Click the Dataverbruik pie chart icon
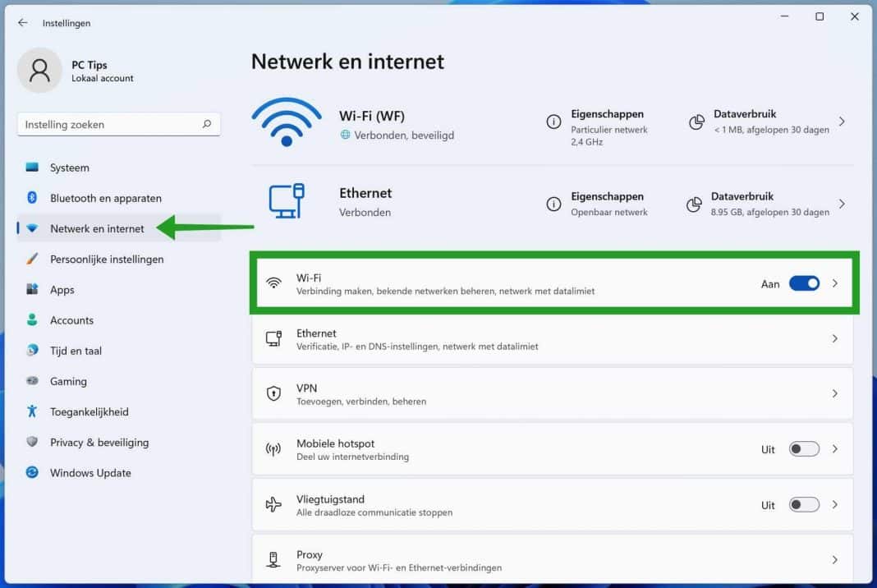Screen dimensions: 877x588 [x=696, y=121]
